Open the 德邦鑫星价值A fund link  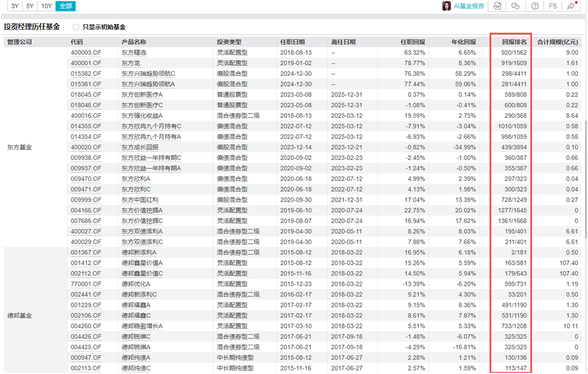pos(142,263)
